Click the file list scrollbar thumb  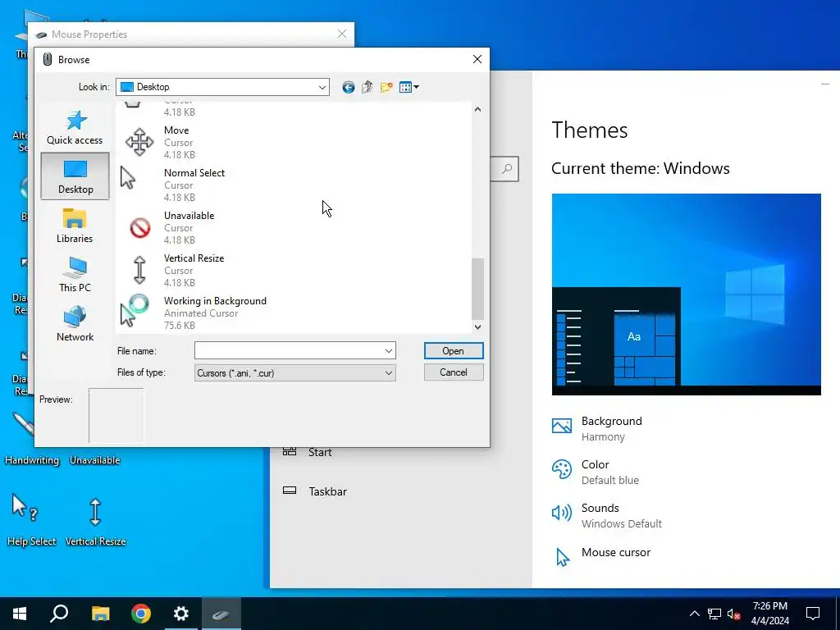pyautogui.click(x=477, y=290)
